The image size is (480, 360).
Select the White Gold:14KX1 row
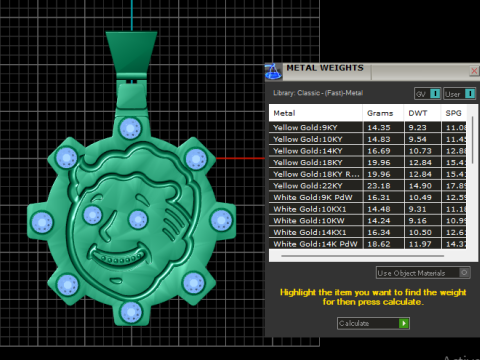368,232
